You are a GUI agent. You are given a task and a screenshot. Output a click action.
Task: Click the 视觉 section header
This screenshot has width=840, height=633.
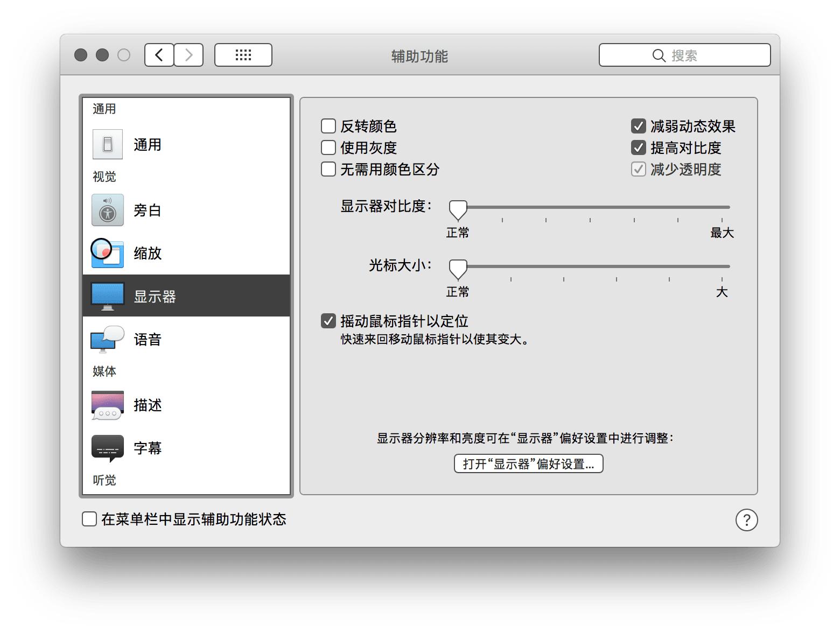click(x=104, y=177)
